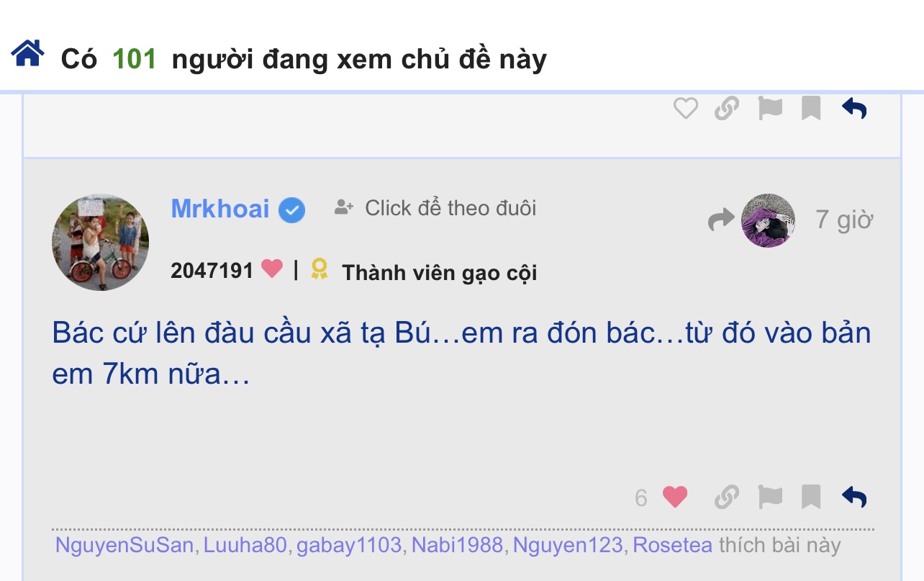This screenshot has width=924, height=581.
Task: Report Mrkhoai's post with flag icon
Action: (x=770, y=497)
